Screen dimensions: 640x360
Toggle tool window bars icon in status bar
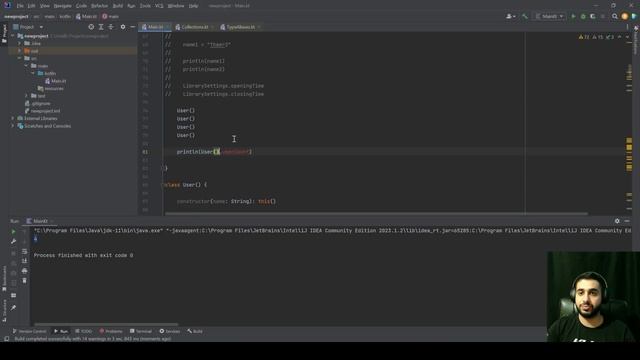pyautogui.click(x=7, y=339)
